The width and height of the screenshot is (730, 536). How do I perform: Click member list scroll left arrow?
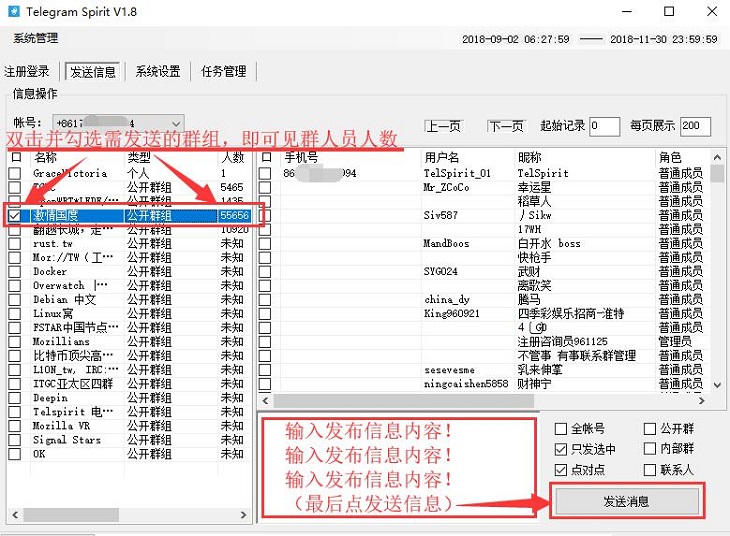[265, 400]
